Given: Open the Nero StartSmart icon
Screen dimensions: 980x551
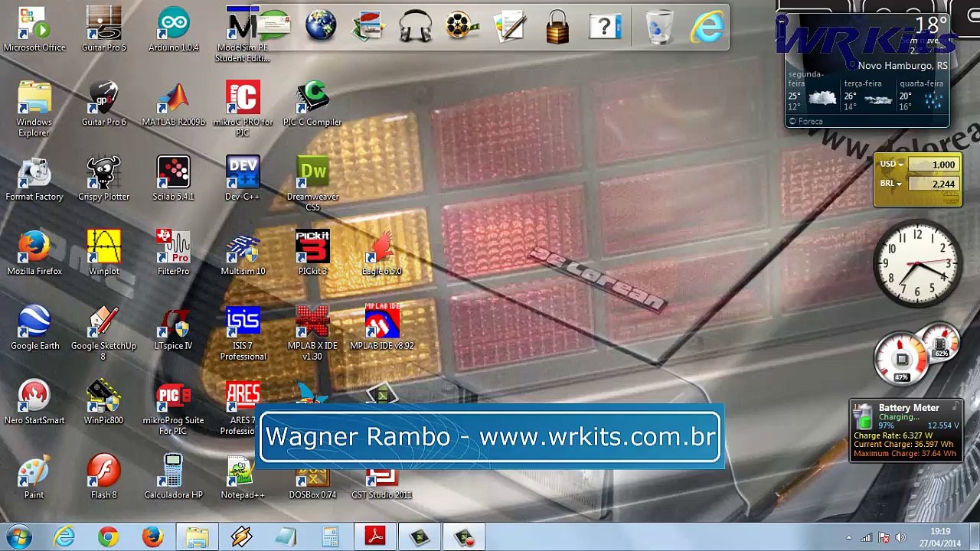Looking at the screenshot, I should coord(34,402).
